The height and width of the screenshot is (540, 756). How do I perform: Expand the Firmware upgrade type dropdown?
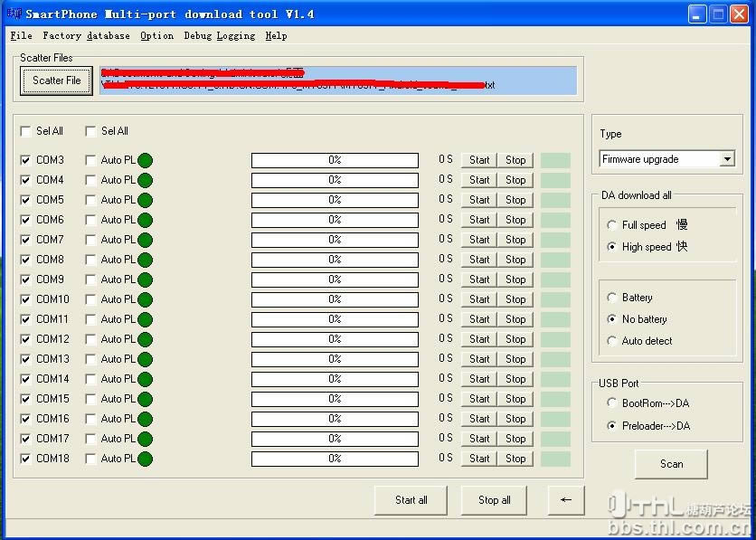coord(727,159)
